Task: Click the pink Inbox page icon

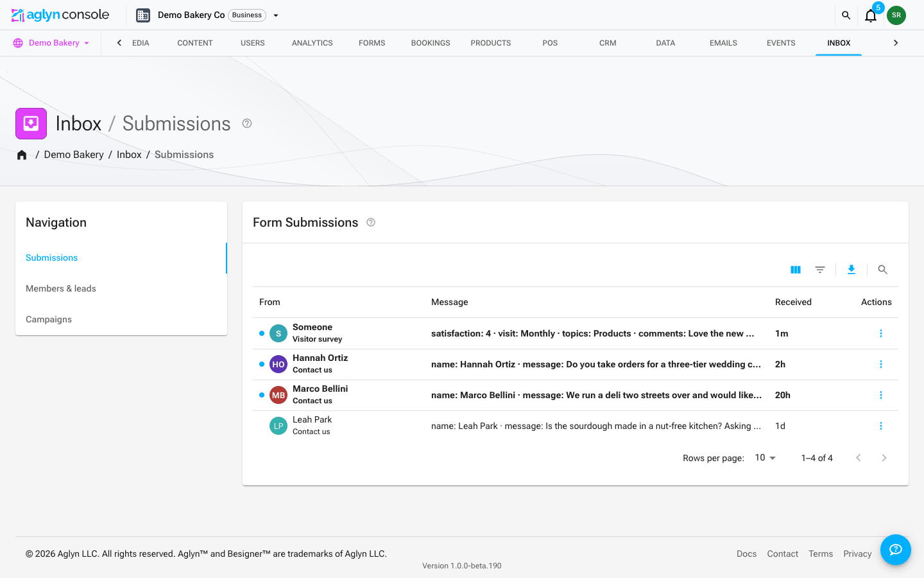Action: point(31,123)
